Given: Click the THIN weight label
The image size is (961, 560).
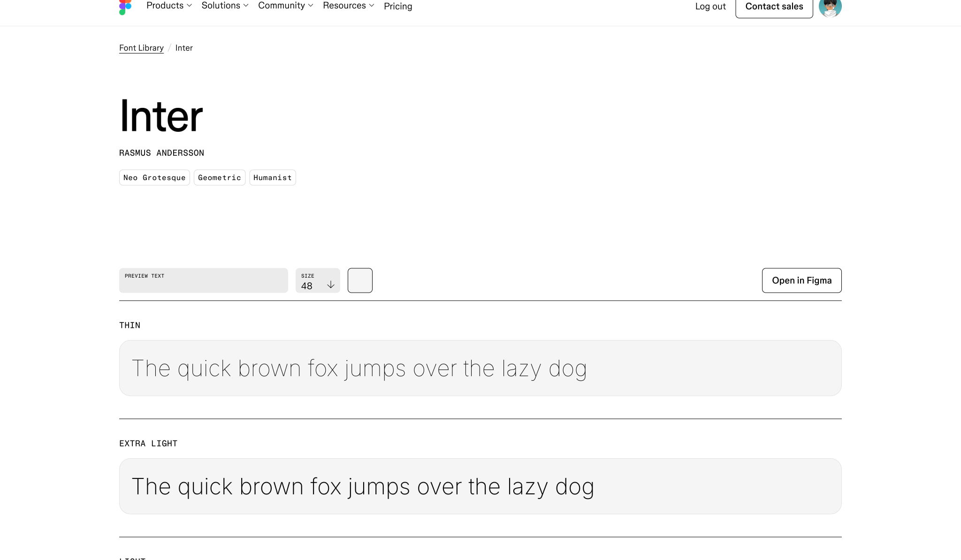Looking at the screenshot, I should 130,325.
